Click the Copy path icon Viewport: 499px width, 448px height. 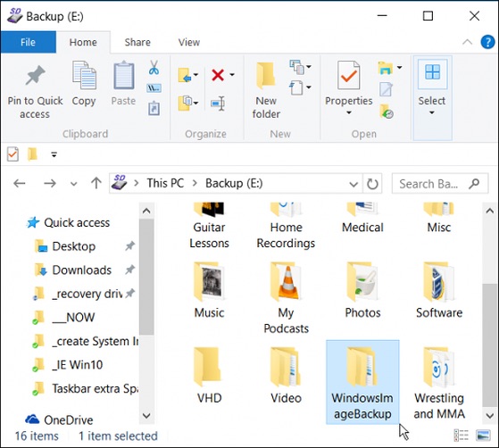[x=154, y=88]
